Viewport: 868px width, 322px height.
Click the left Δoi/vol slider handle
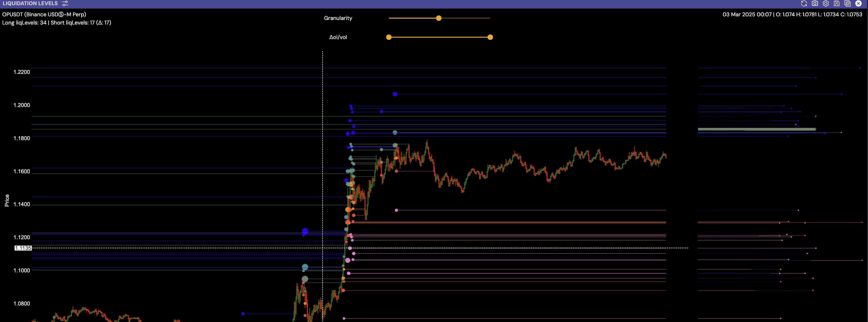tap(389, 37)
